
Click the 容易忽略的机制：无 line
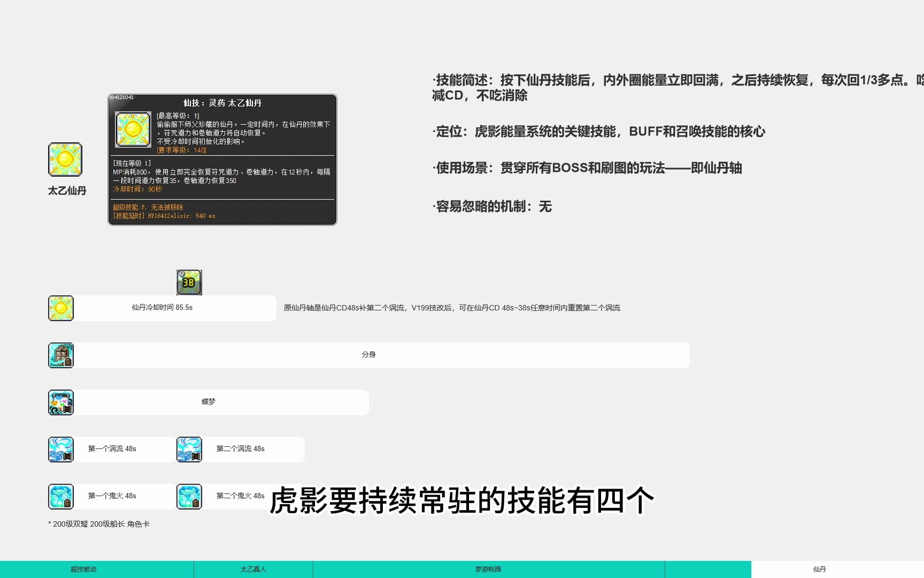tap(492, 207)
